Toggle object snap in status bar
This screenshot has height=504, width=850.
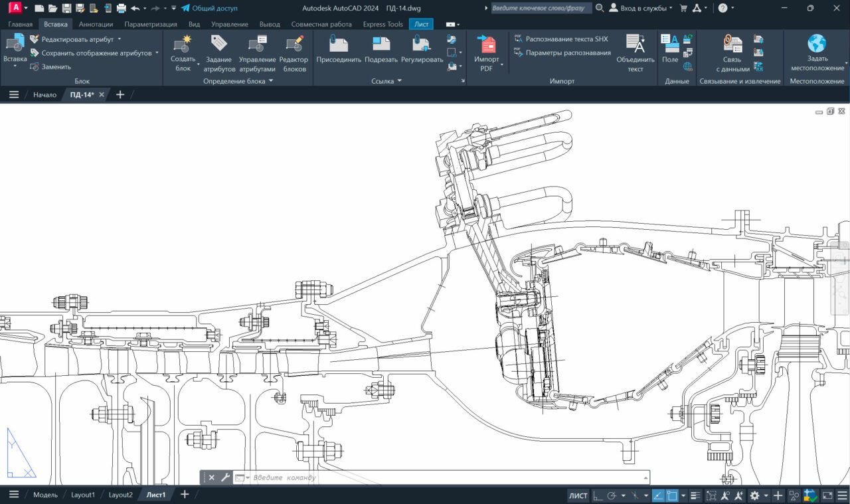(x=672, y=495)
